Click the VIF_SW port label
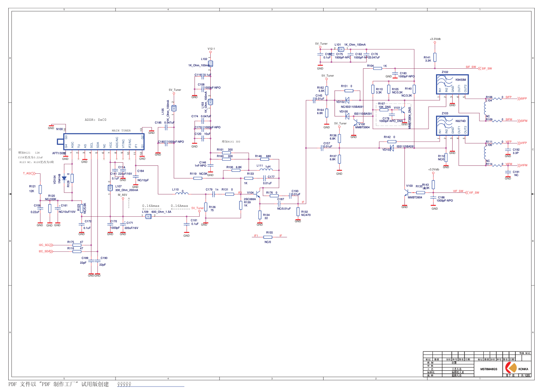The image size is (554, 392). click(474, 193)
